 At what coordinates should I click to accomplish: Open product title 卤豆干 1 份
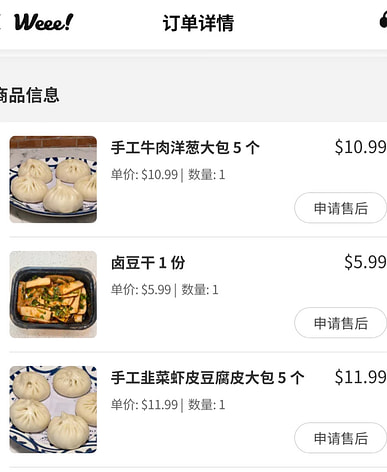(148, 263)
